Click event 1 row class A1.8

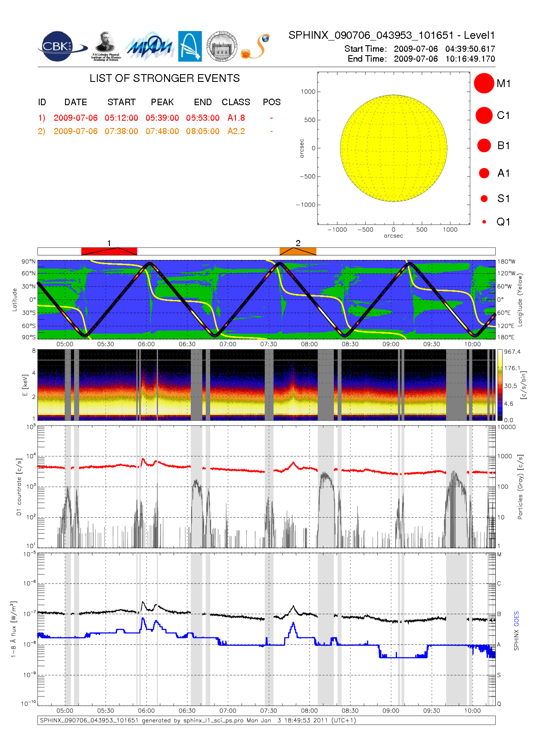click(236, 118)
